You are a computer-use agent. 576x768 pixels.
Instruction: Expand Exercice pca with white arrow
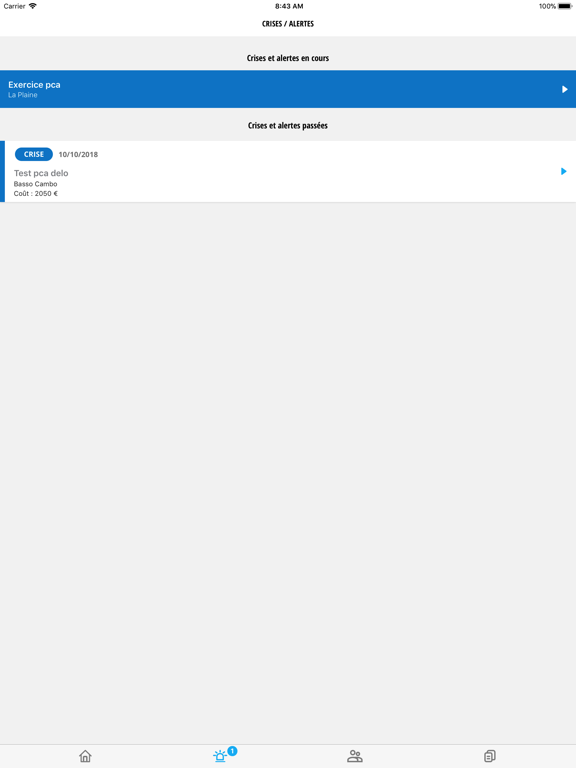click(564, 89)
